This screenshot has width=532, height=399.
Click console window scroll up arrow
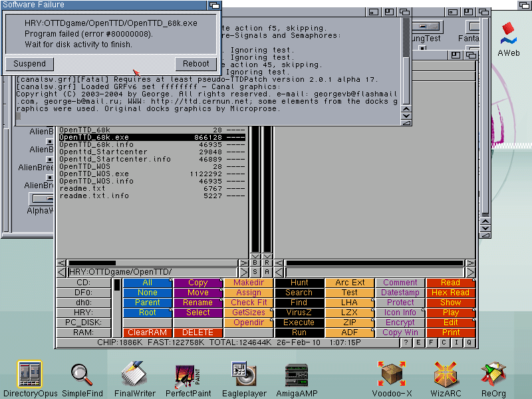coord(406,109)
